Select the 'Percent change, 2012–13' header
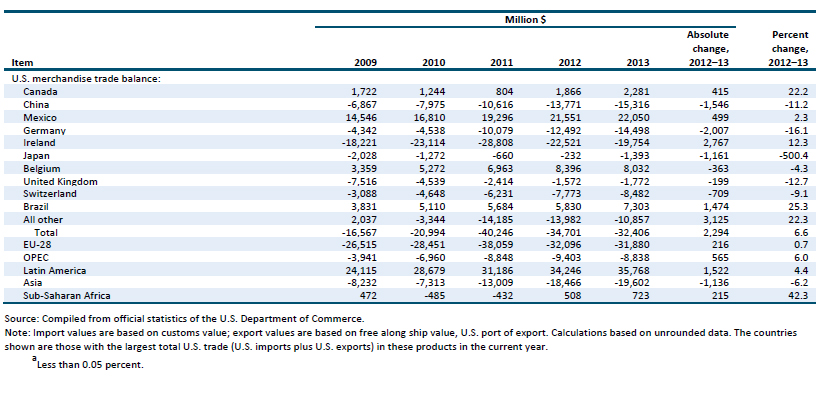Viewport: 820px width, 394px height. tap(788, 49)
